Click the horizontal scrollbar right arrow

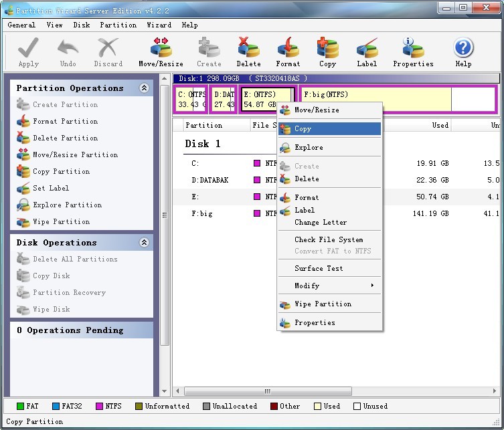coord(495,391)
